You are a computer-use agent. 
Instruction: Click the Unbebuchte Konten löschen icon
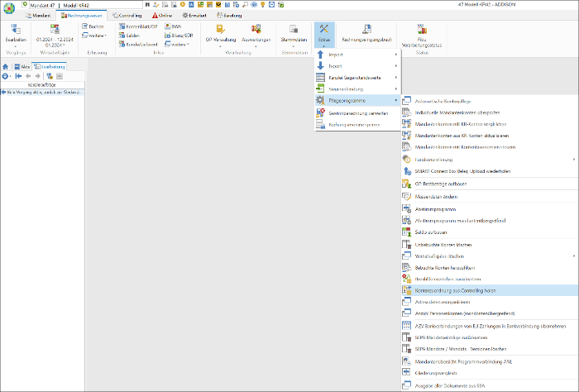pyautogui.click(x=407, y=244)
